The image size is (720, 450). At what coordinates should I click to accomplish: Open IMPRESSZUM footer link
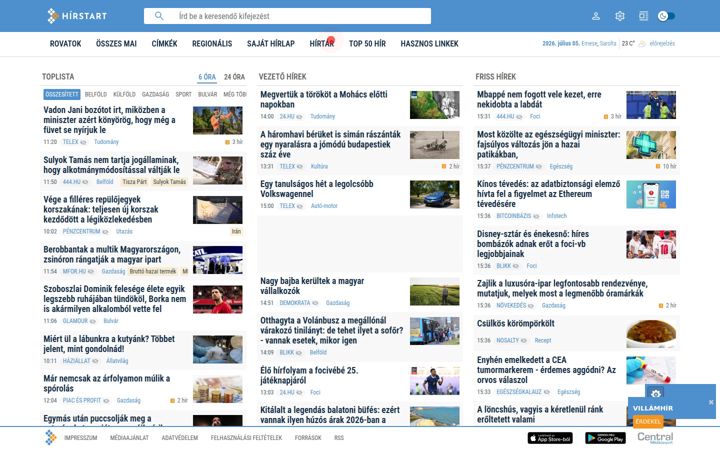[81, 438]
